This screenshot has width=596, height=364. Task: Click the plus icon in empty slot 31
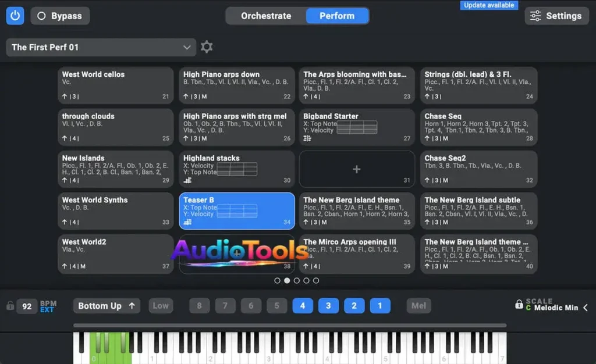357,169
